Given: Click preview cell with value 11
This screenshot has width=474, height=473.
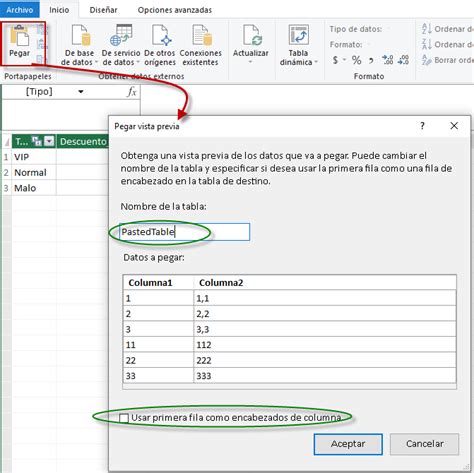Looking at the screenshot, I should (x=158, y=345).
